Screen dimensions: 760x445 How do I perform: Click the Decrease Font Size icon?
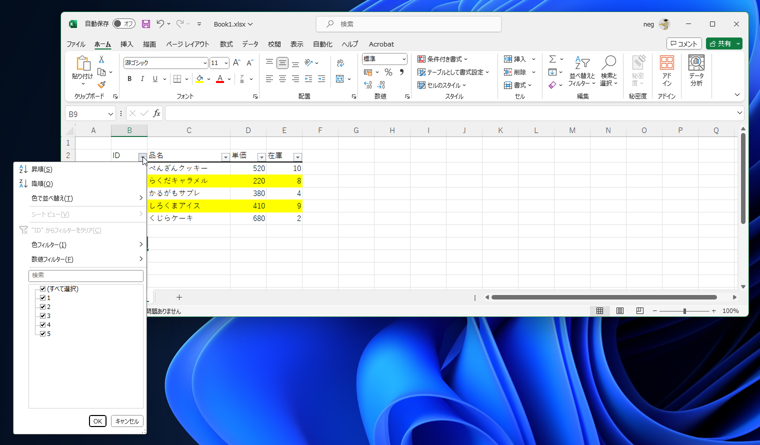click(x=250, y=63)
